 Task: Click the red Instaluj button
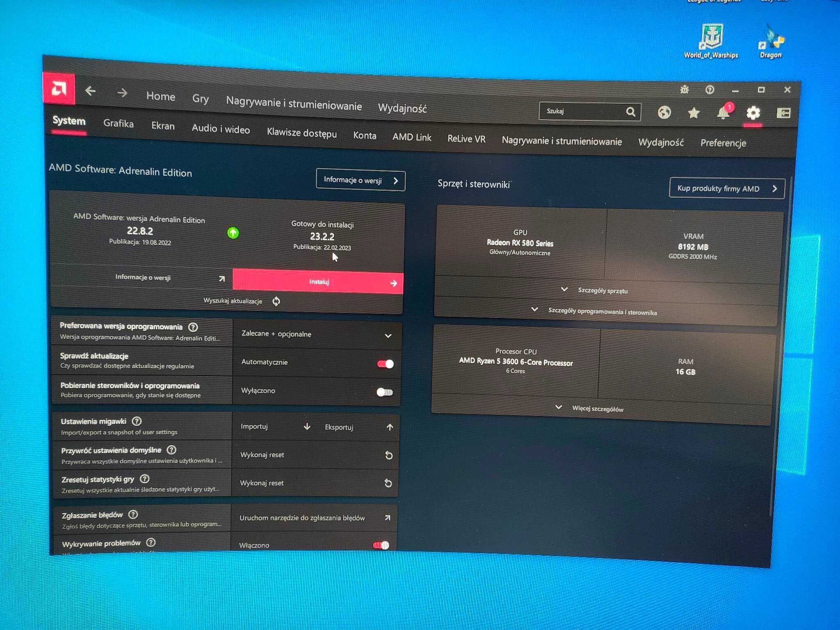point(318,281)
